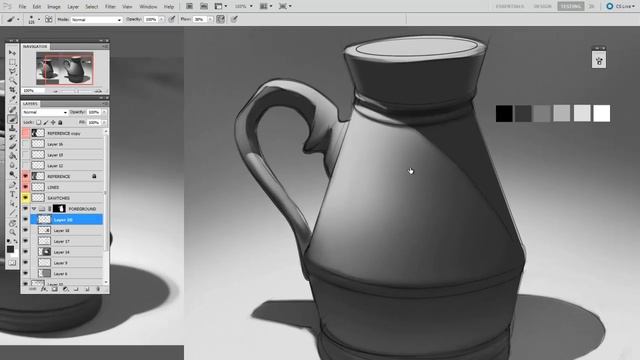This screenshot has width=640, height=360.
Task: Toggle lock all in Layers panel
Action: coord(60,122)
